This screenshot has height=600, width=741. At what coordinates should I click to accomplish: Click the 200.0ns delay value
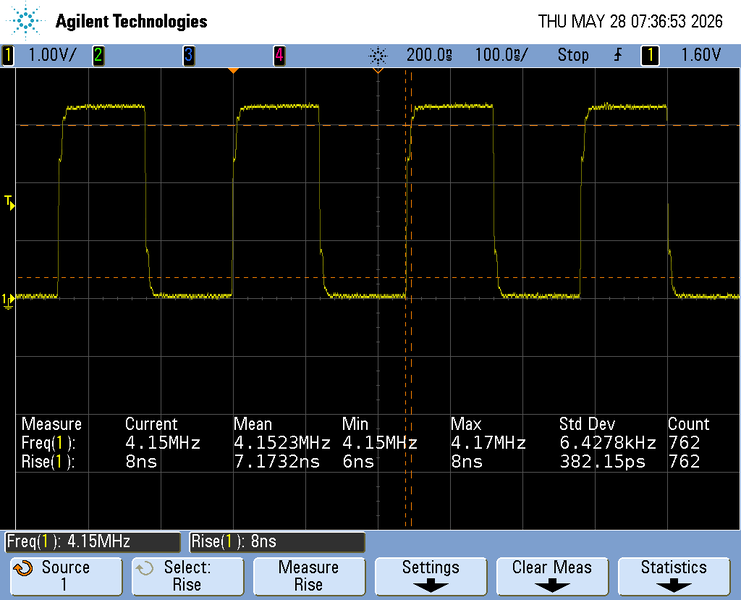(430, 55)
